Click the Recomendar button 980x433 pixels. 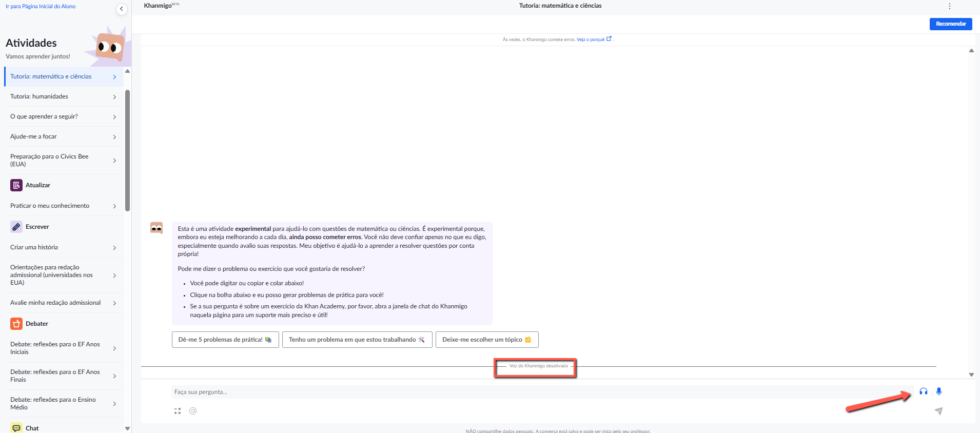coord(951,24)
